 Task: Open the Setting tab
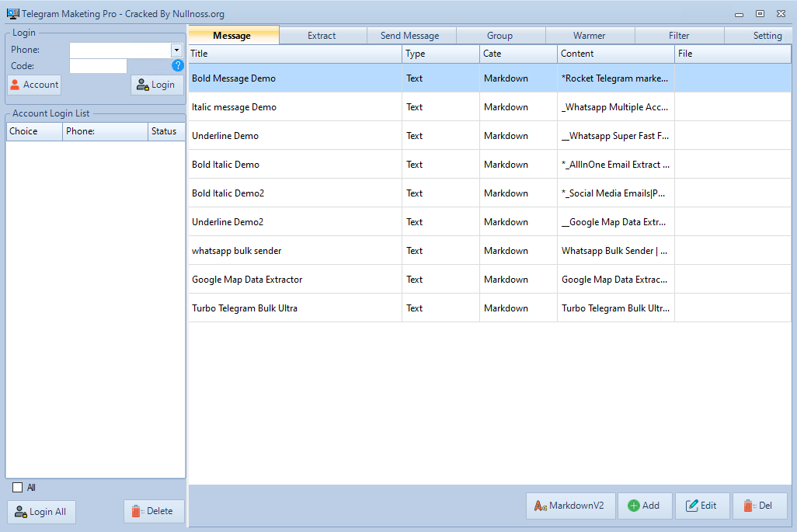coord(758,36)
